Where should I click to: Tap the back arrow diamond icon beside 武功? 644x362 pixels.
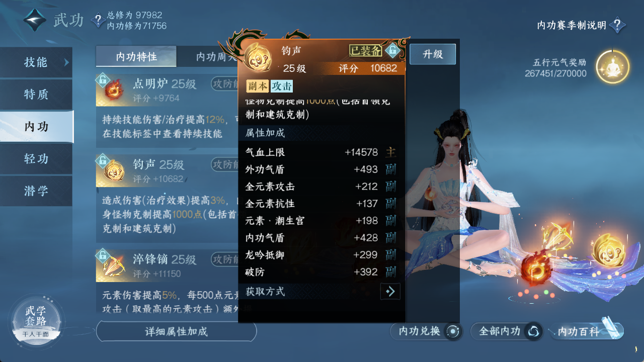(35, 21)
